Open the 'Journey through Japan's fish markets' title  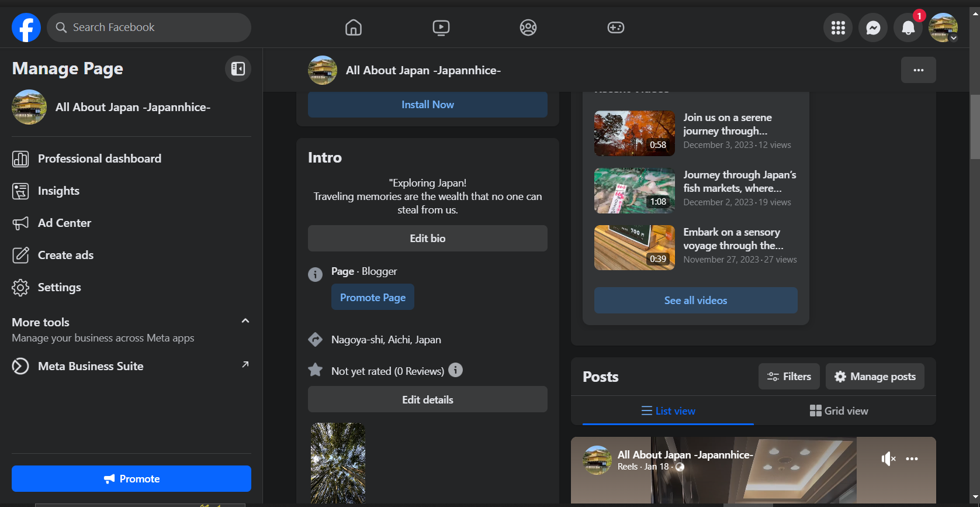click(x=740, y=181)
